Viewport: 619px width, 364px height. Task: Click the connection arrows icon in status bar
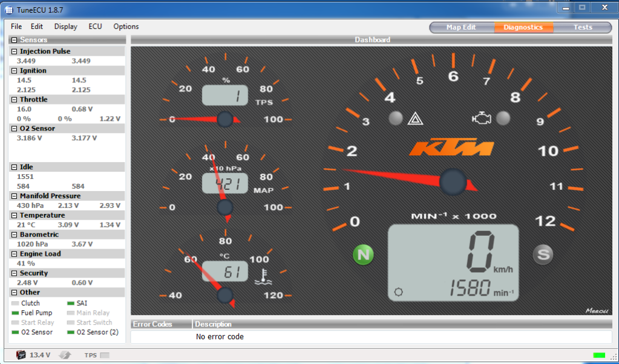click(65, 355)
